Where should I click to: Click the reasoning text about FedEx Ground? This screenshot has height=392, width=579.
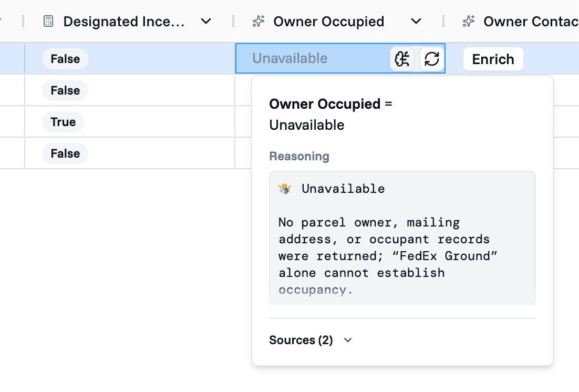(x=388, y=256)
